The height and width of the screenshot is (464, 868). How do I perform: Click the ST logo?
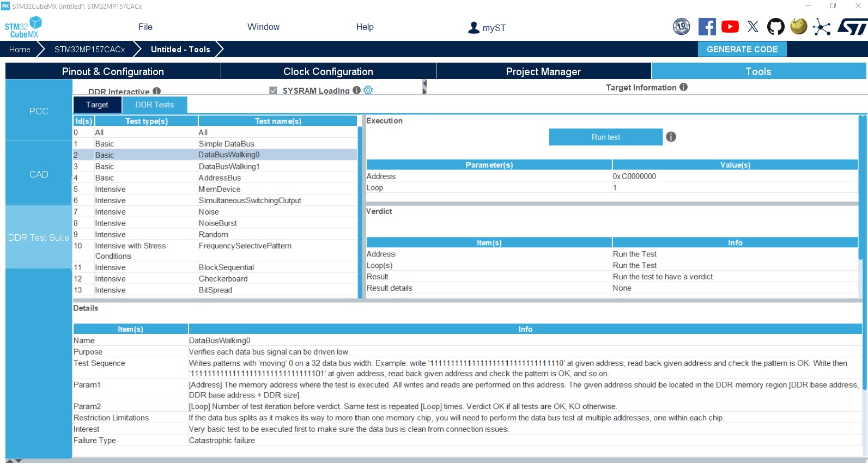pos(852,27)
